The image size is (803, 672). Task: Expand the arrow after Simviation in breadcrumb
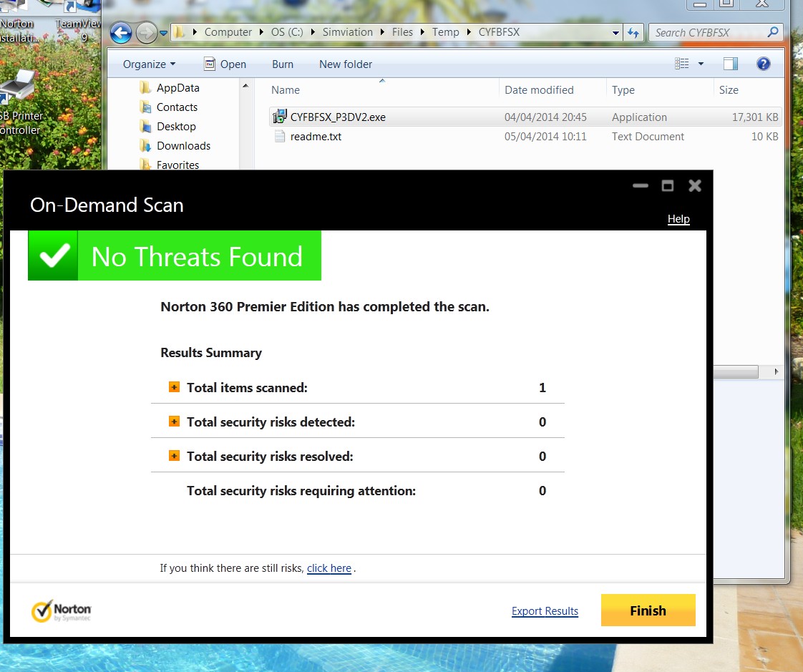[382, 32]
